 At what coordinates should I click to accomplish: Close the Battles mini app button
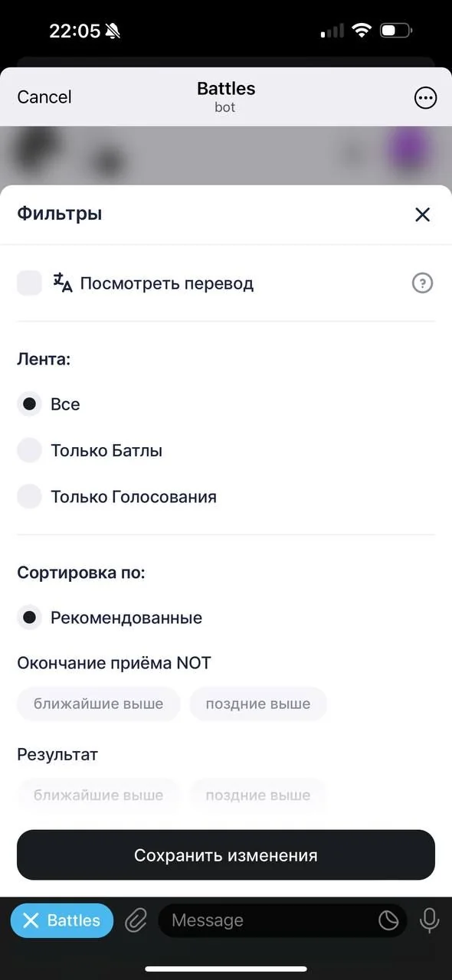coord(62,920)
